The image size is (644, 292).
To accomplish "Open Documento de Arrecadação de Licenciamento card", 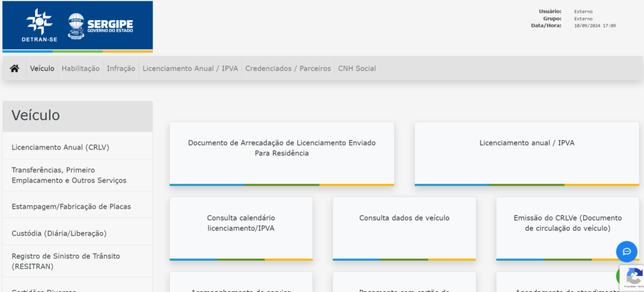I will 282,153.
